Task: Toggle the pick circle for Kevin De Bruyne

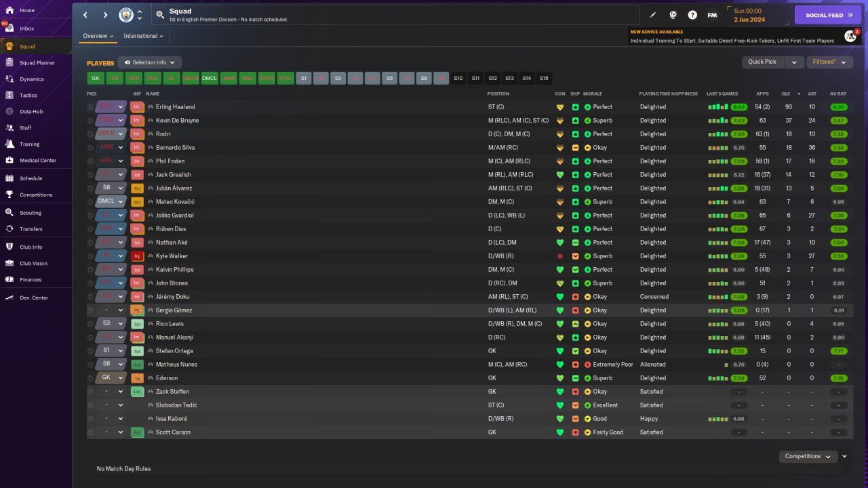Action: click(90, 121)
